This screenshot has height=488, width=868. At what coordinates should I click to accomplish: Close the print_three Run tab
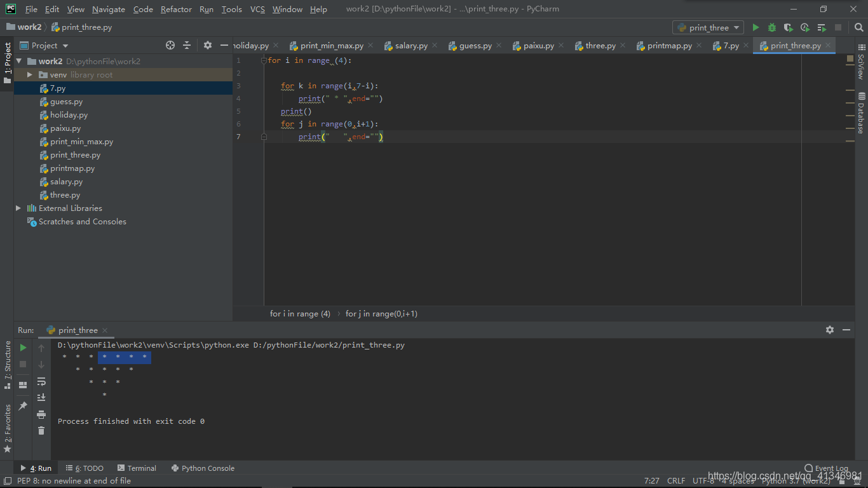[105, 330]
